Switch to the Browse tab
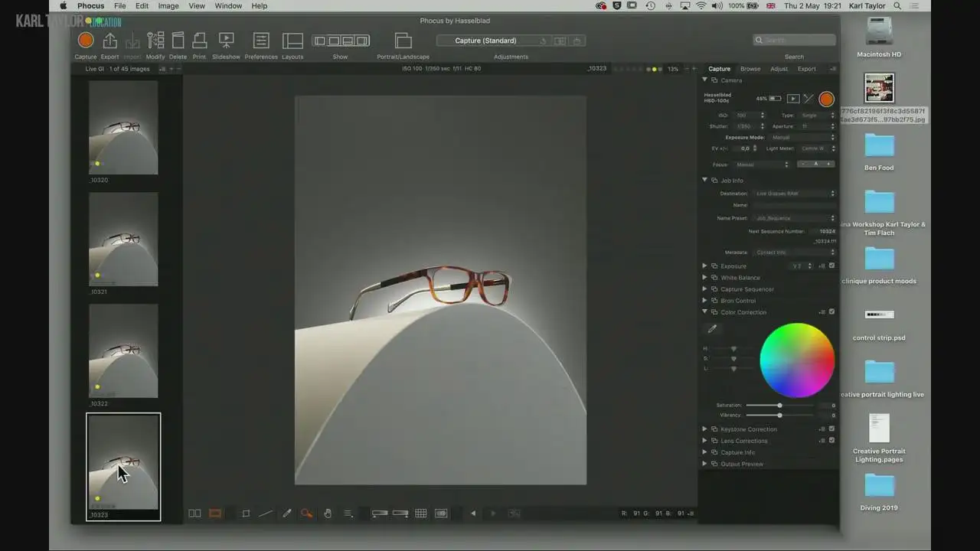 tap(750, 69)
